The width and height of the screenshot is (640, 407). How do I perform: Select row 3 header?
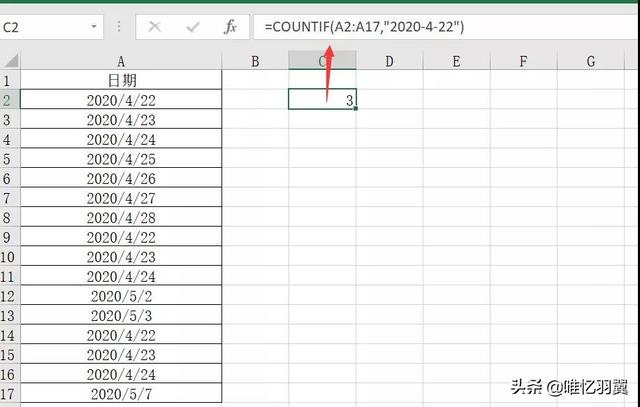click(9, 119)
